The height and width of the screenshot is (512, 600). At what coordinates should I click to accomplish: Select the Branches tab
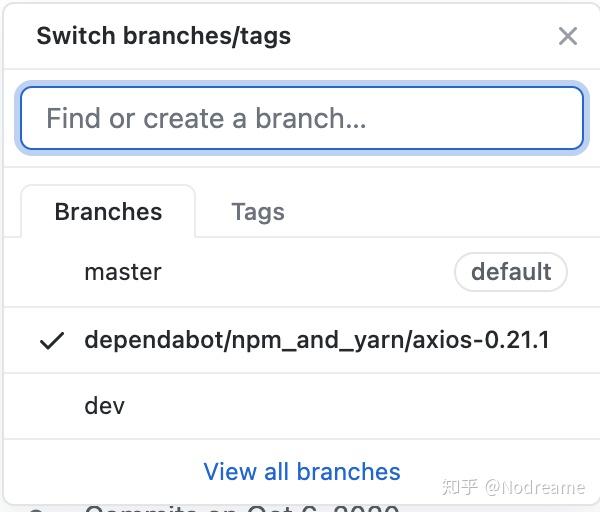point(108,212)
